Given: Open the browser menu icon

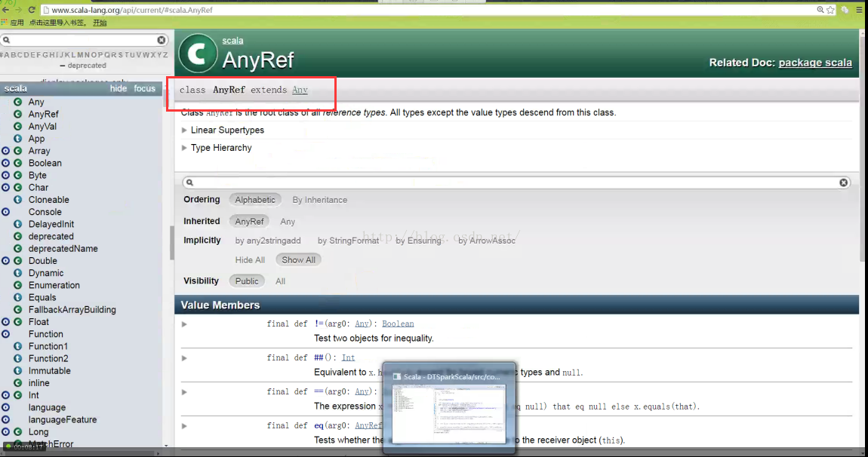Looking at the screenshot, I should (x=859, y=9).
